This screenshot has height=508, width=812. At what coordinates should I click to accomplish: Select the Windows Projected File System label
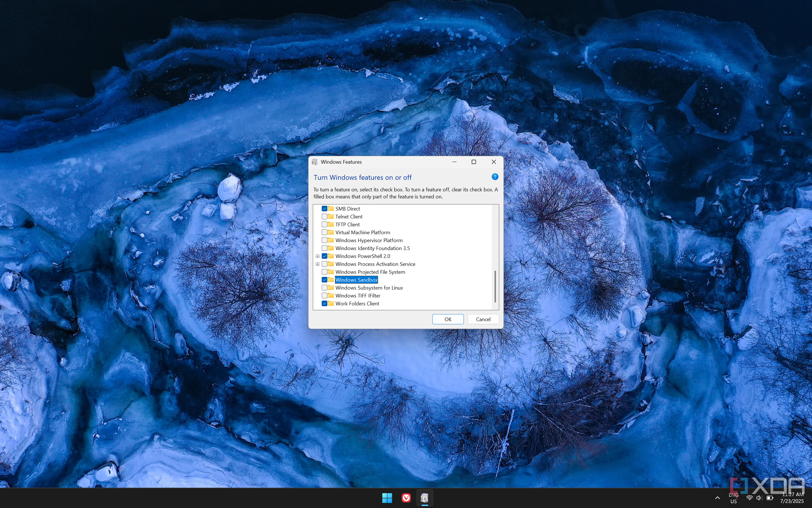[x=370, y=272]
